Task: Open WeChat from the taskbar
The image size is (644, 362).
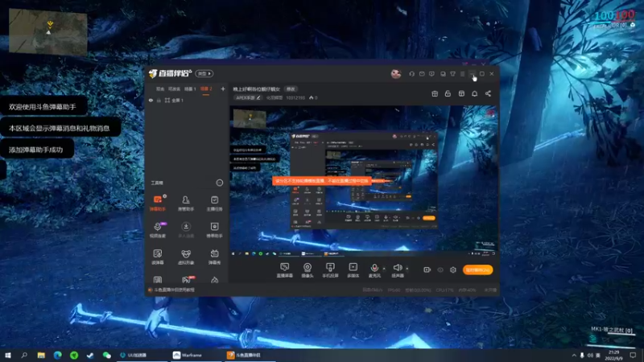Action: click(107, 355)
